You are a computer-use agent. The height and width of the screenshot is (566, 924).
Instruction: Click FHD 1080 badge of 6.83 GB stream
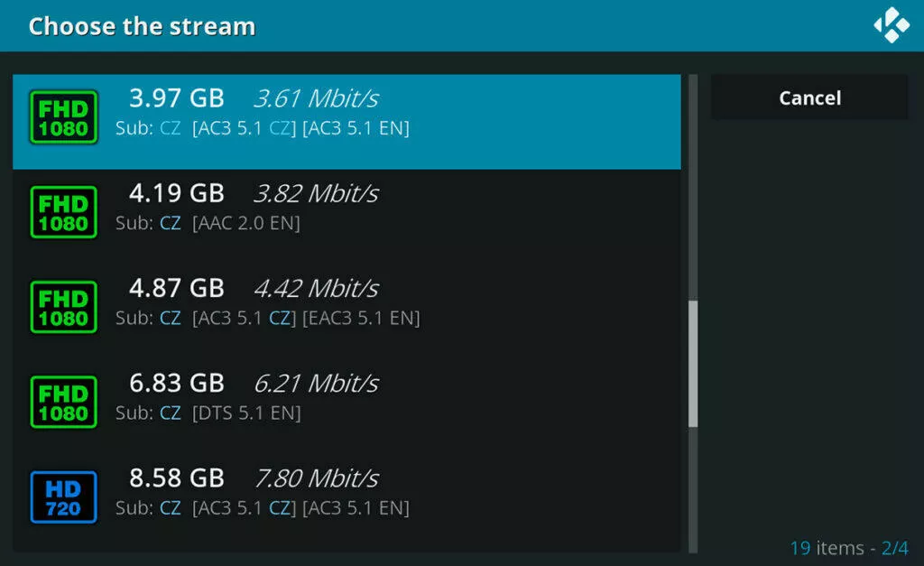click(x=64, y=402)
